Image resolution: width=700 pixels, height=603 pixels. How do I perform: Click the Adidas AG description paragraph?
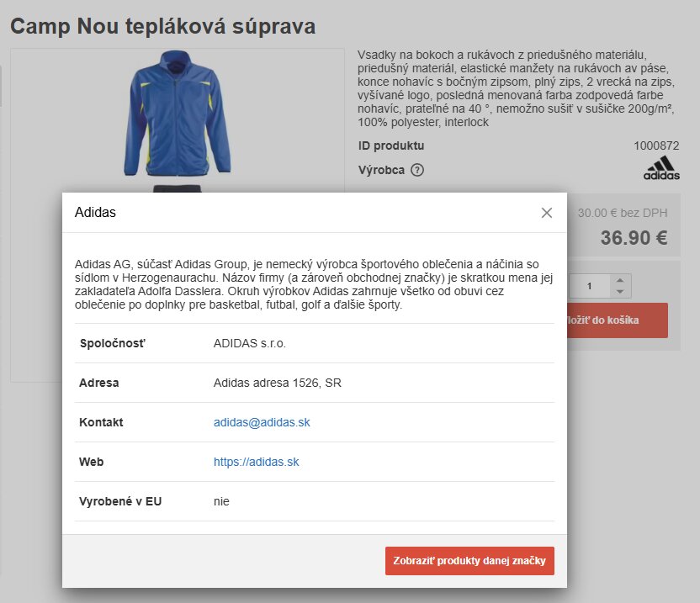pyautogui.click(x=314, y=284)
